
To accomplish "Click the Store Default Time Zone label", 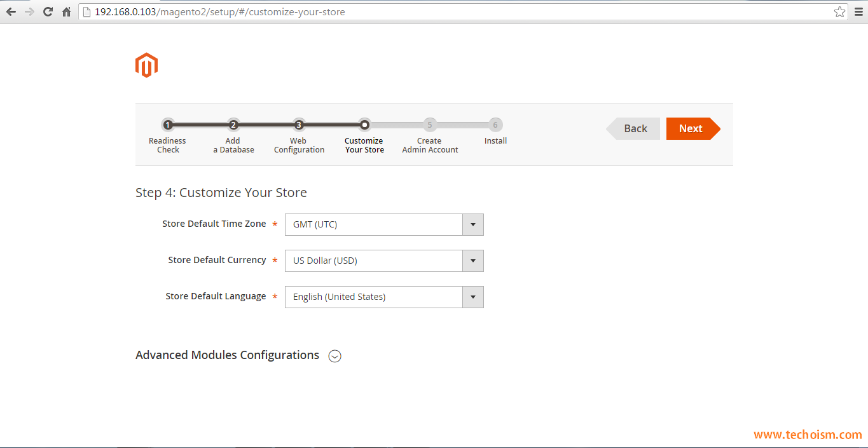I will (214, 224).
